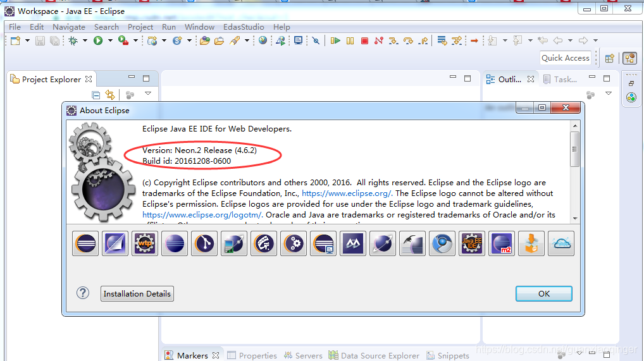Open the Forward history dropdown arrow
This screenshot has height=361, width=644.
595,40
